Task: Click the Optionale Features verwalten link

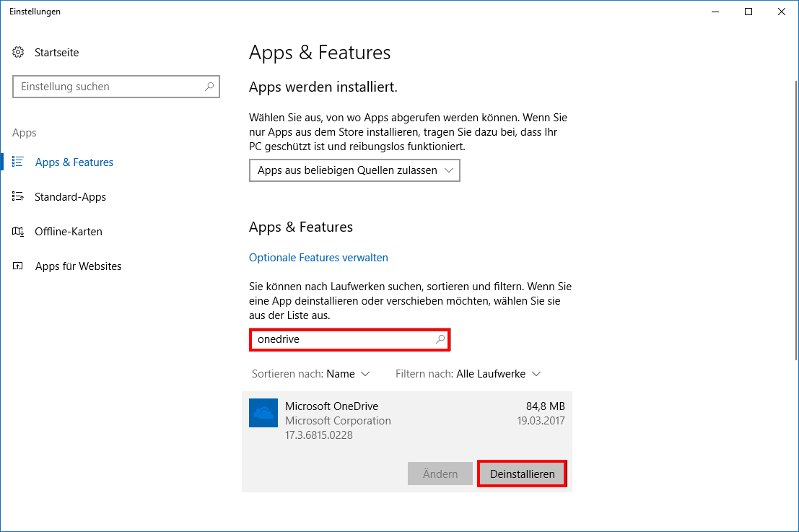Action: tap(318, 257)
